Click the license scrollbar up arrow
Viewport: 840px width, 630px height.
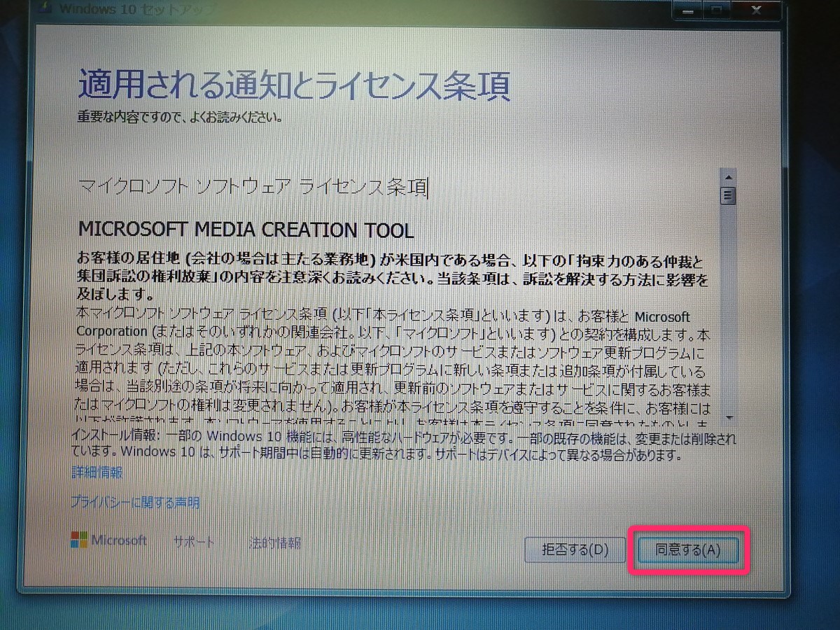tap(728, 176)
